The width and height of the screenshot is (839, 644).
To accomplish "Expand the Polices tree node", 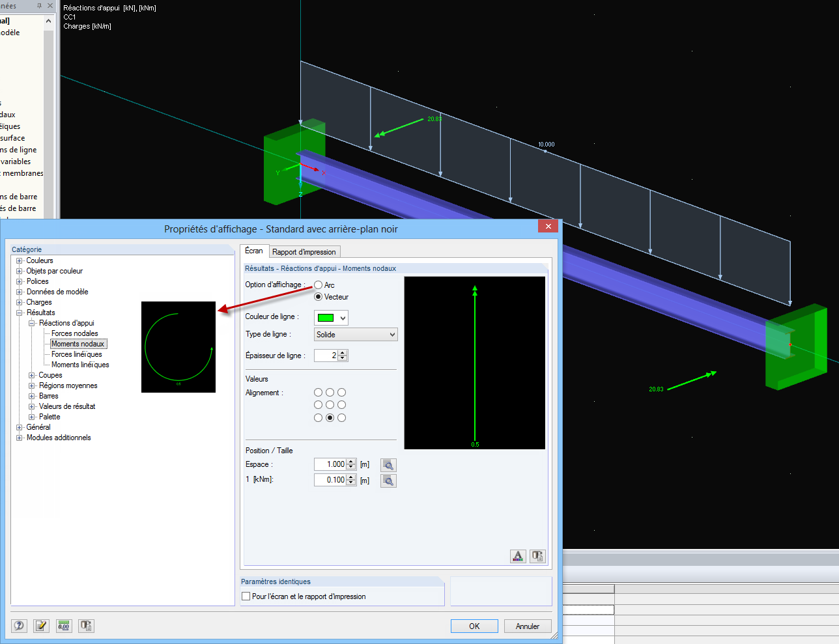I will click(20, 282).
